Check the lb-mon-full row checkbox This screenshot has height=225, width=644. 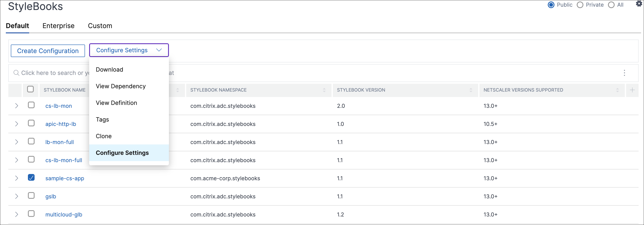pos(31,141)
